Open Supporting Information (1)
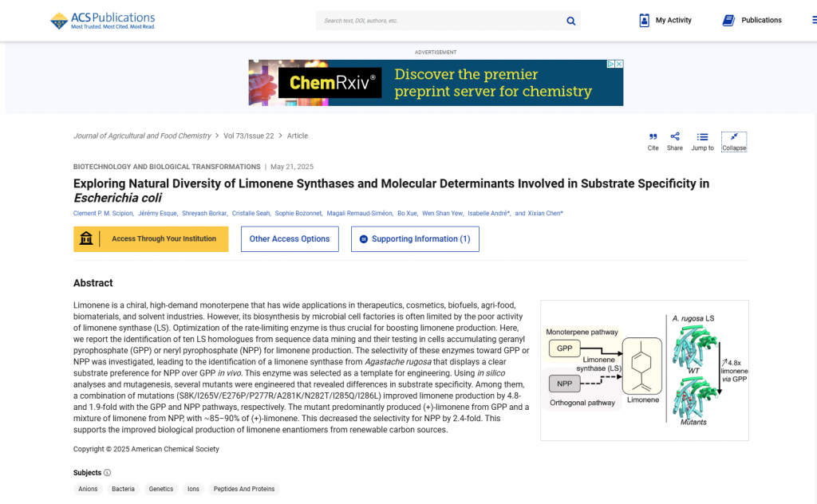817x504 pixels. coord(415,239)
